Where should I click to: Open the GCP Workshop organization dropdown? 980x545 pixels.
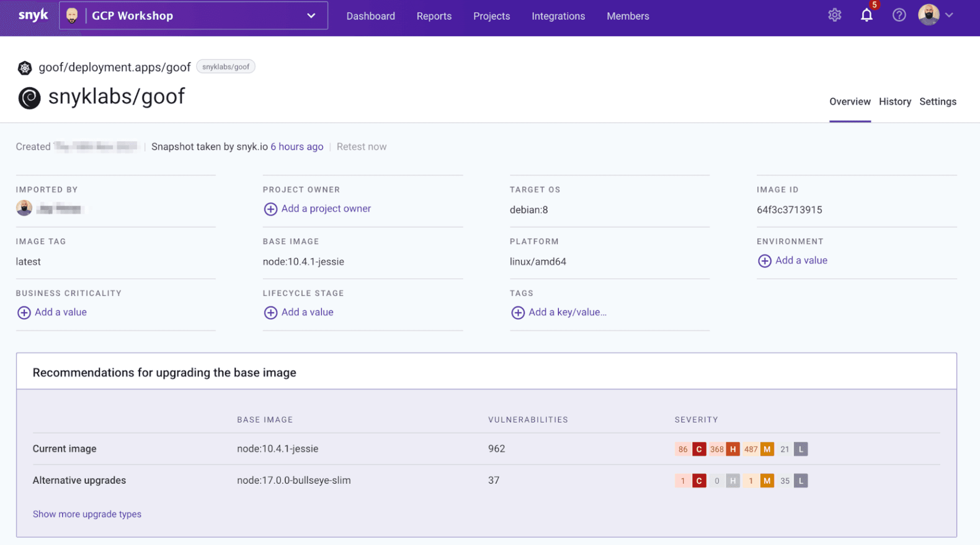[193, 15]
